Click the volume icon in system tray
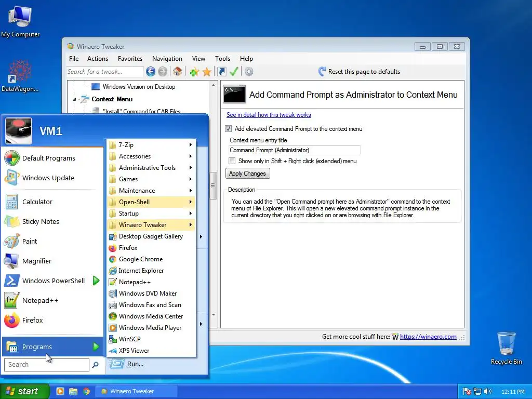 (488, 391)
